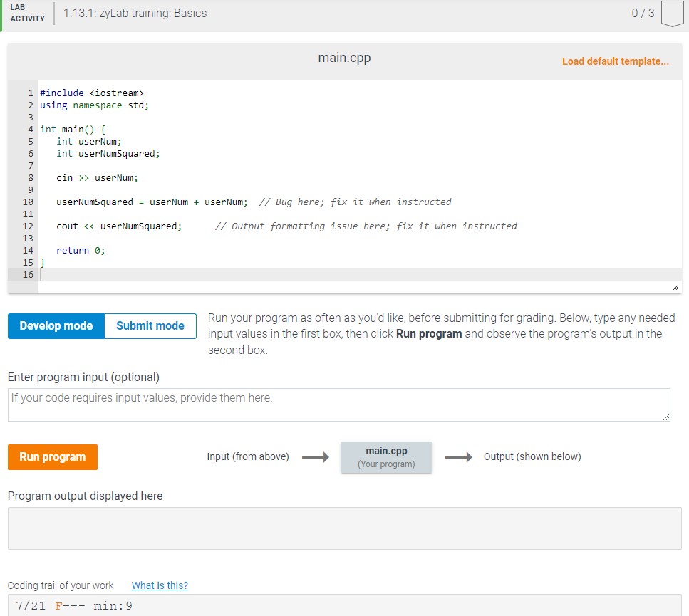The image size is (689, 616).
Task: Click the main.cpp box in the flow diagram
Action: pyautogui.click(x=386, y=456)
